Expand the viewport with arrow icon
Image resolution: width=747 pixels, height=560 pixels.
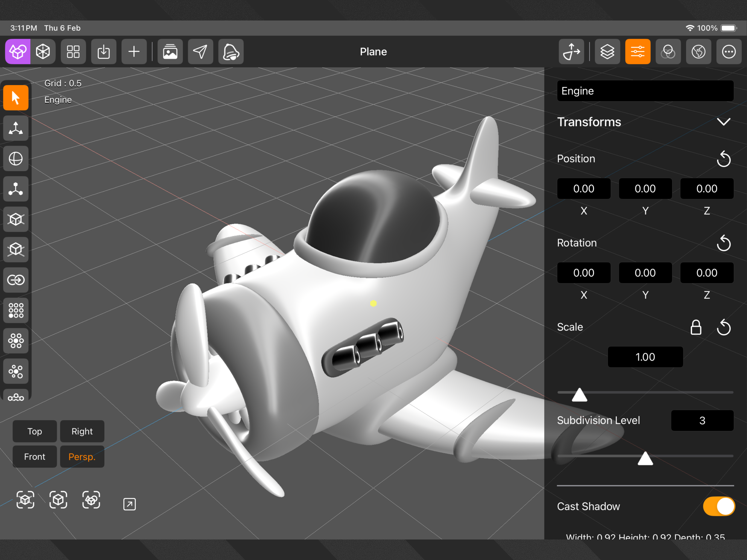click(129, 504)
